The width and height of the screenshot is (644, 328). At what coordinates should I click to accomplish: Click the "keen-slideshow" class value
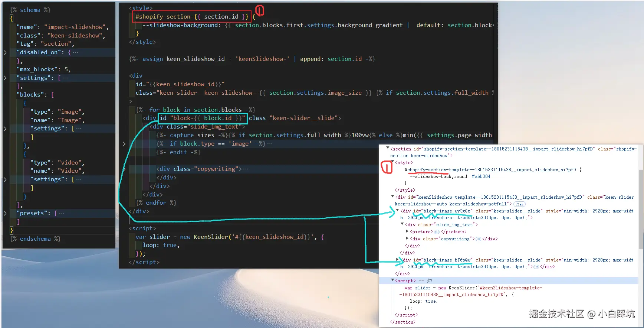[75, 36]
